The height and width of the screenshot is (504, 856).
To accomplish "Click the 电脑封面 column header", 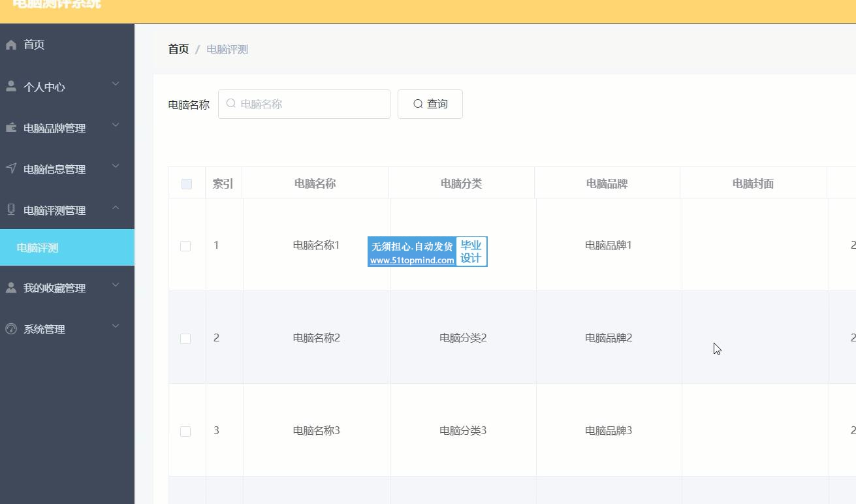I will point(753,183).
